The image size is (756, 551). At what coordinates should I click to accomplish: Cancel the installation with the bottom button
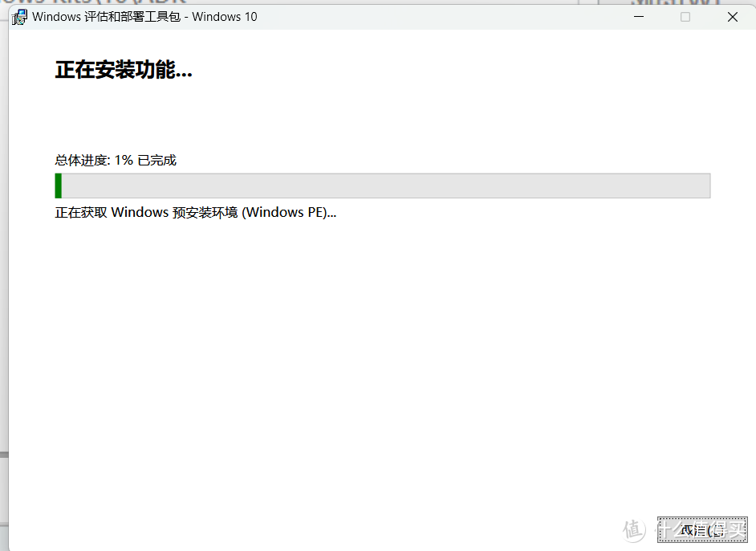[x=702, y=530]
